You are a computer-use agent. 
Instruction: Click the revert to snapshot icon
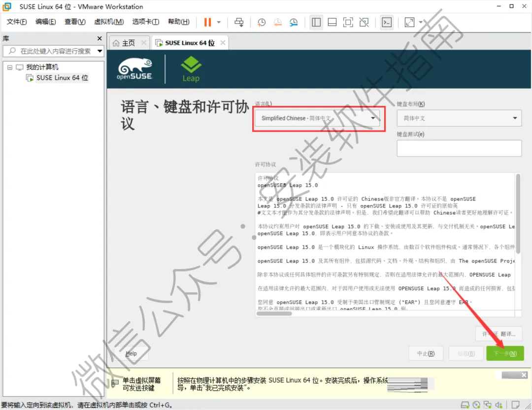point(277,22)
